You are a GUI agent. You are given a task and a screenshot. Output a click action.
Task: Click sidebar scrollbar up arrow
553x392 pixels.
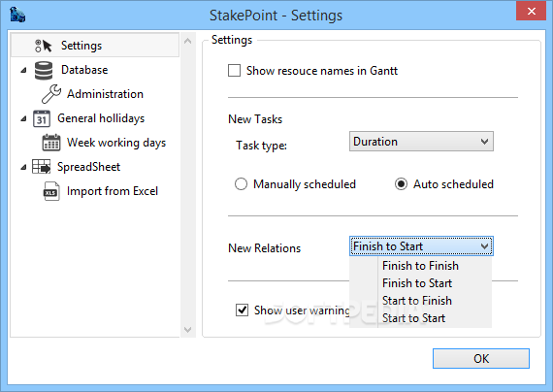pyautogui.click(x=188, y=41)
